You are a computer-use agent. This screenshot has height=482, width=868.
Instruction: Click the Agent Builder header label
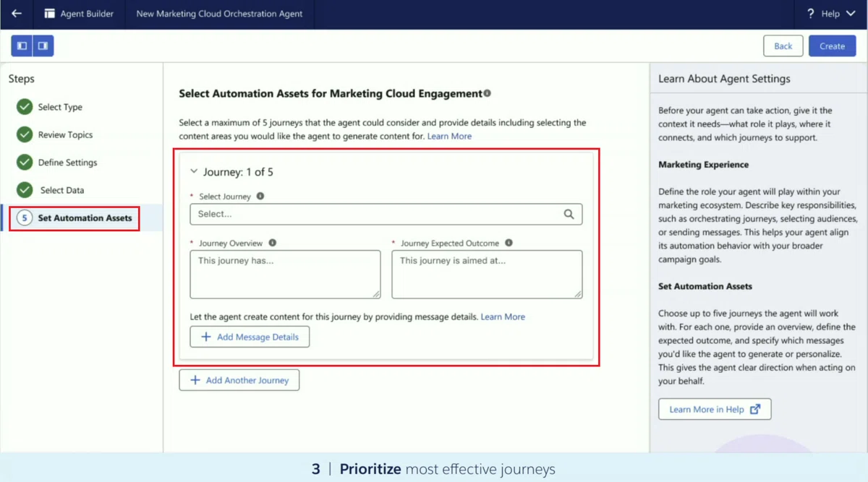87,14
